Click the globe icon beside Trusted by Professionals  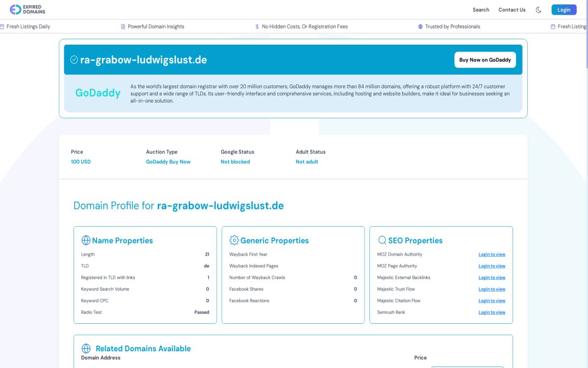(x=420, y=26)
